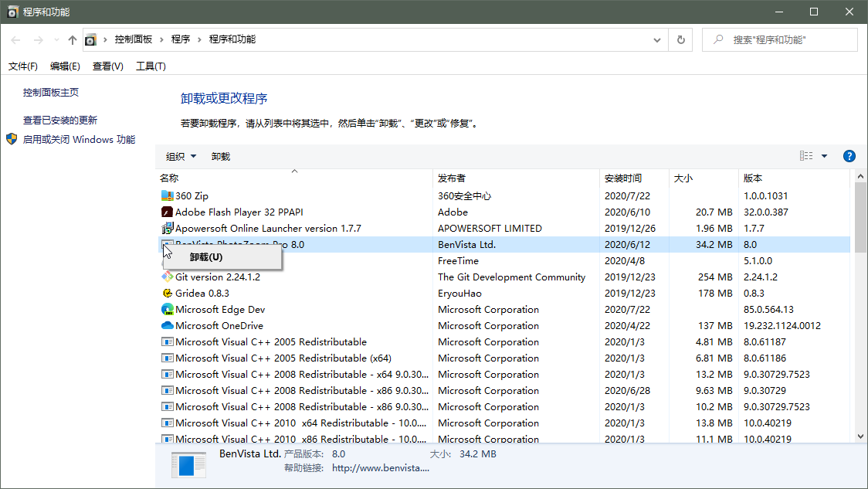868x489 pixels.
Task: Click BenVista Ltd. publisher cell
Action: (466, 244)
